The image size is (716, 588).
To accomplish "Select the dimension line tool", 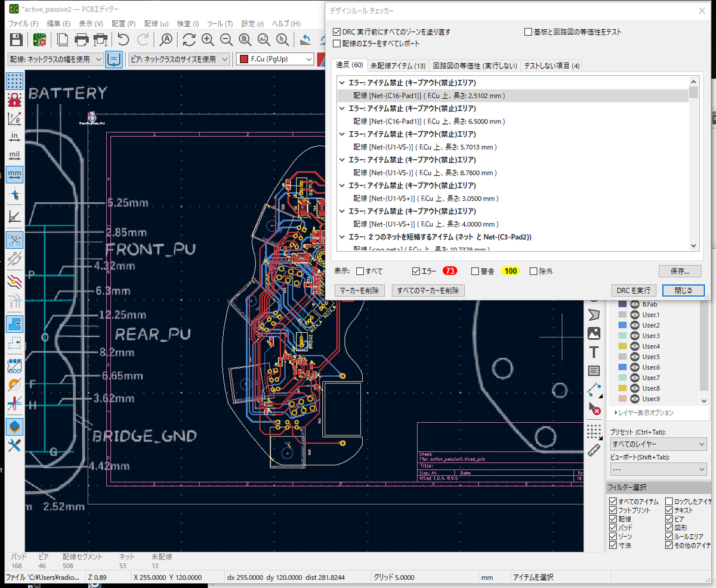I will coord(594,390).
